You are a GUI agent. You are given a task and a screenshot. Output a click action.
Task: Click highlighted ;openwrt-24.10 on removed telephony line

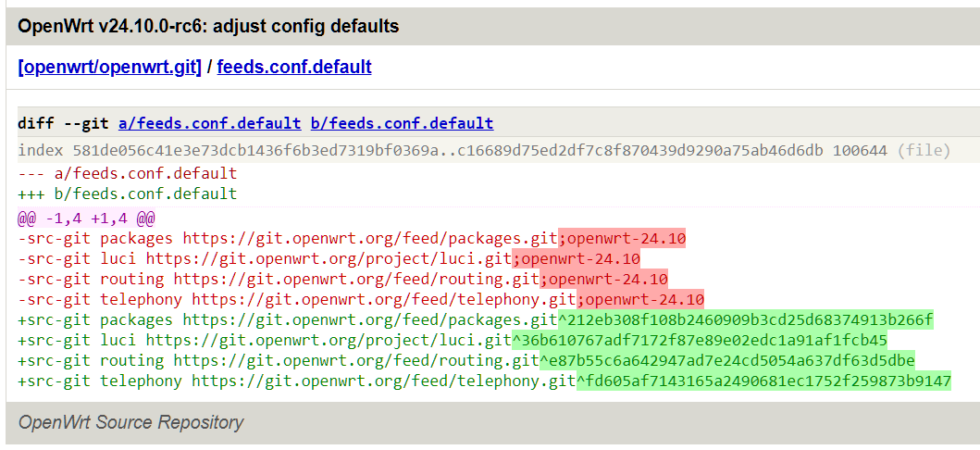coord(640,299)
